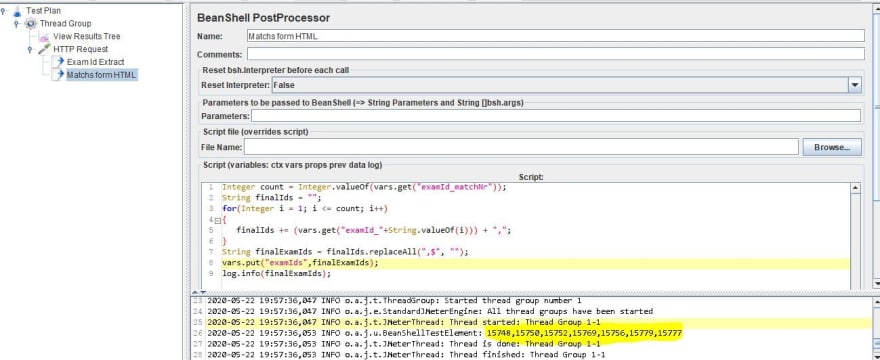Click the replaceAll line in script
Screen dimensions: 880x360
[x=345, y=252]
